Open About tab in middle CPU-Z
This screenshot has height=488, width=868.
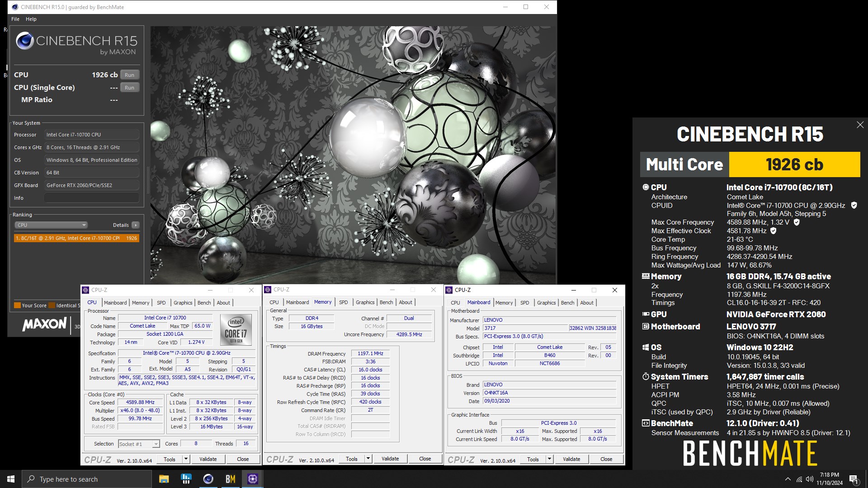point(406,302)
